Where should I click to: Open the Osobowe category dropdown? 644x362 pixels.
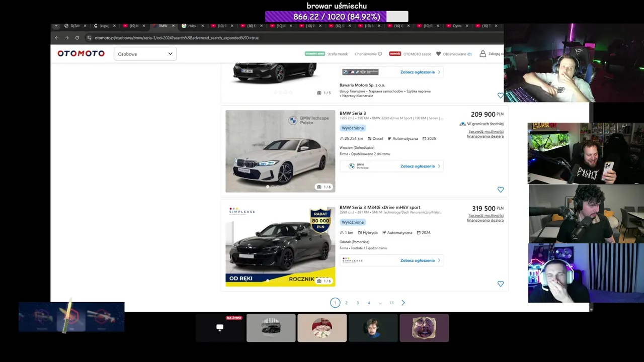pos(145,54)
